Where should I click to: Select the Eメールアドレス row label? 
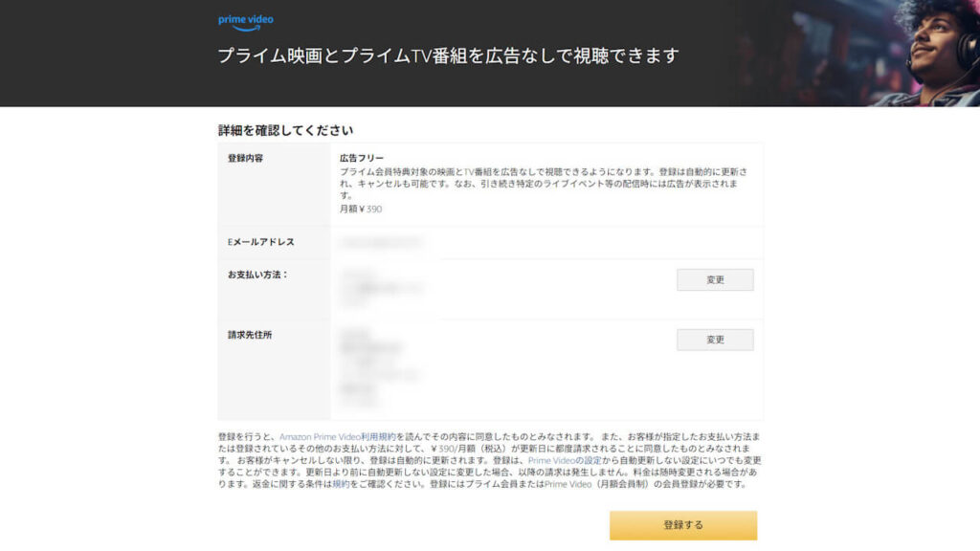(260, 242)
